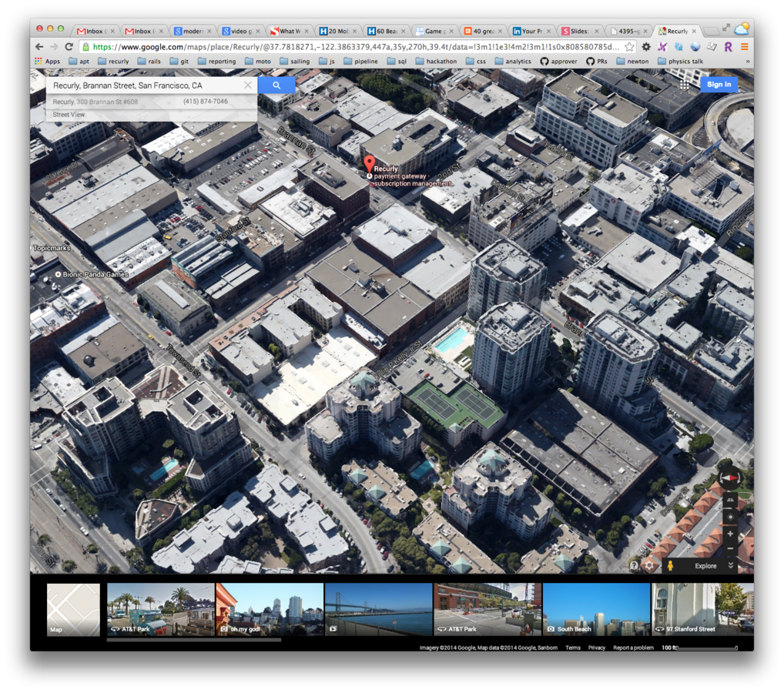
Task: Open the hackathon bookmarks folder
Action: coord(436,61)
